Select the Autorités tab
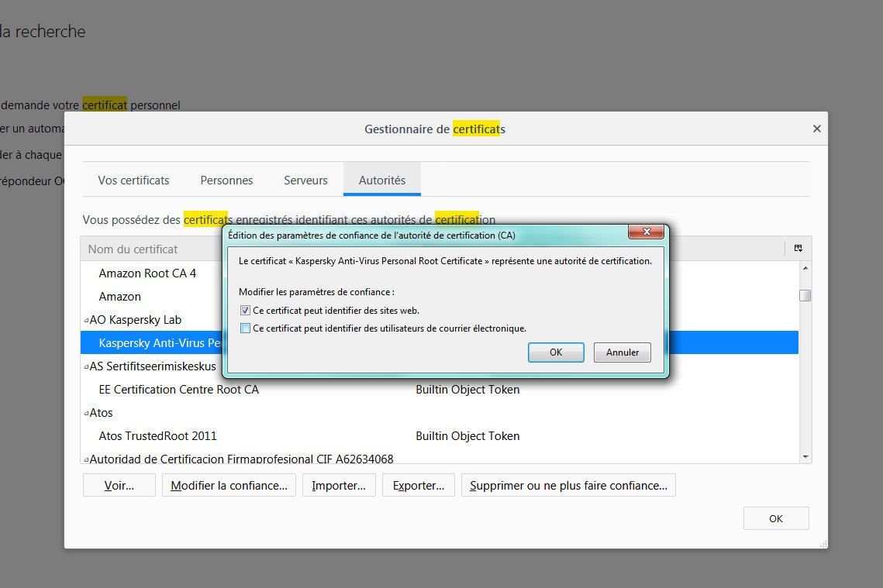The width and height of the screenshot is (883, 588). [382, 180]
